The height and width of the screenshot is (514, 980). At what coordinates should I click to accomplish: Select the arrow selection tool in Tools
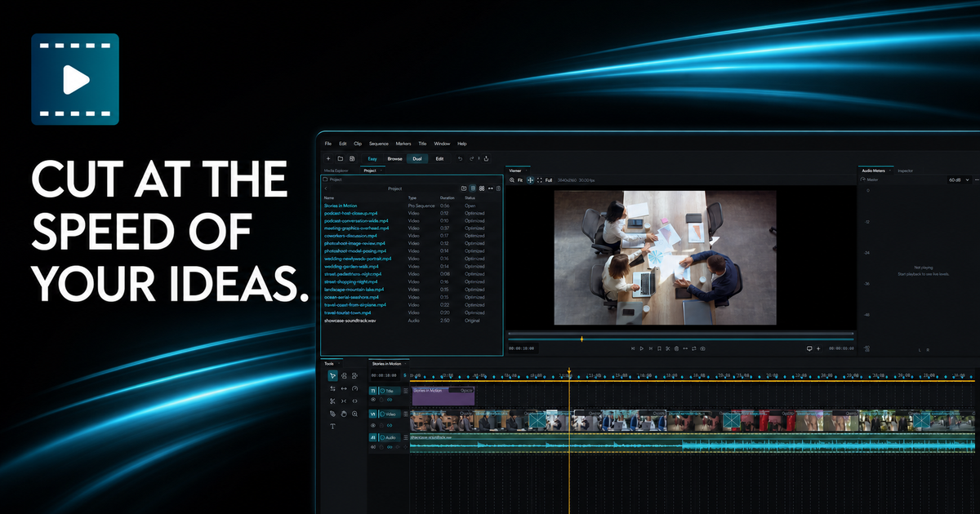tap(333, 375)
